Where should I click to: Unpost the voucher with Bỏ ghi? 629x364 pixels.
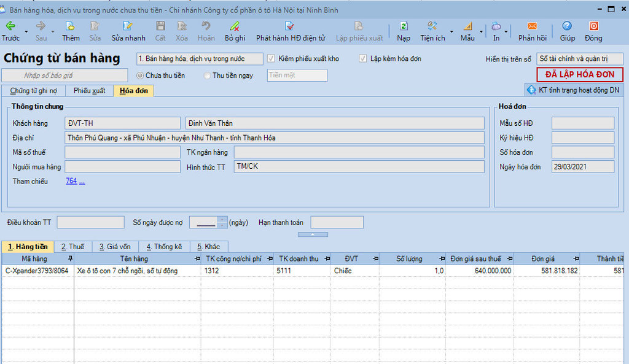[235, 31]
